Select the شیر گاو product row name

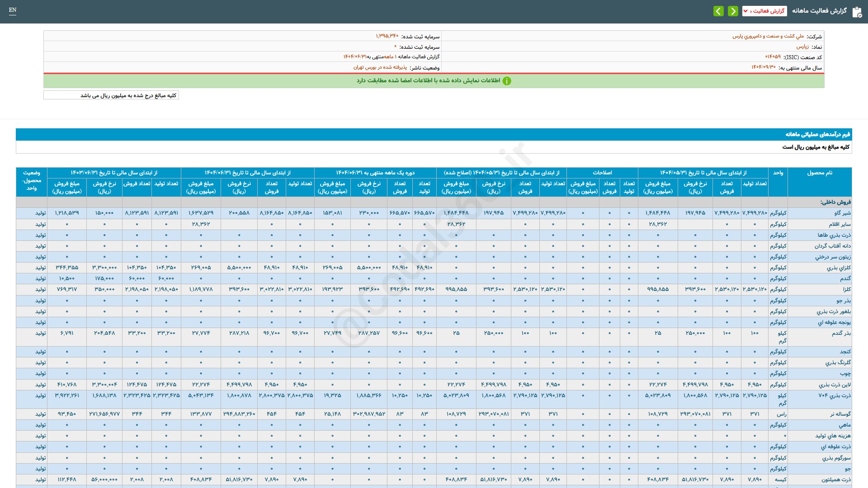842,213
